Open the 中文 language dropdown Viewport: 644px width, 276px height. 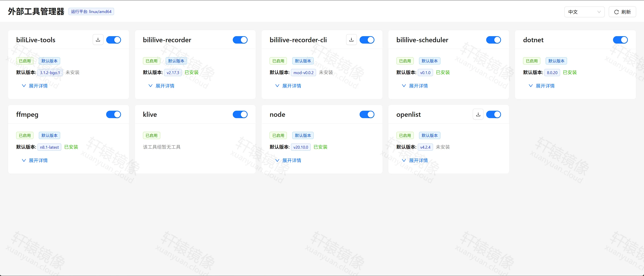point(584,12)
